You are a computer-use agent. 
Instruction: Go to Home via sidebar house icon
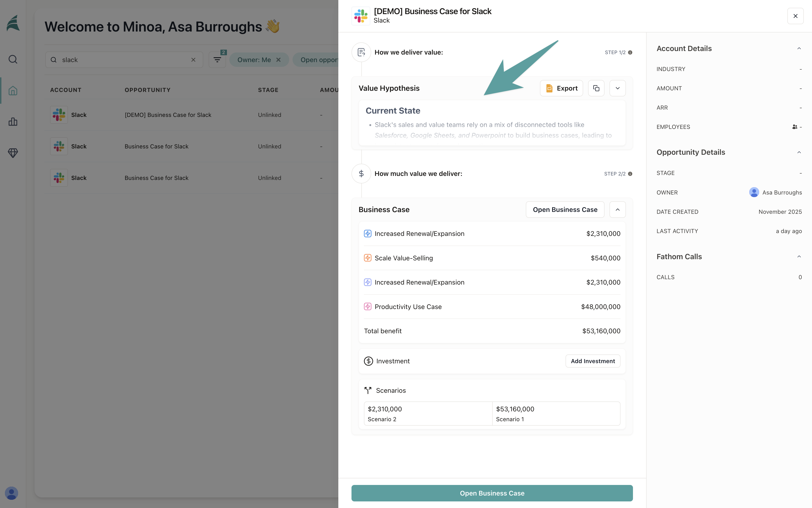click(13, 90)
